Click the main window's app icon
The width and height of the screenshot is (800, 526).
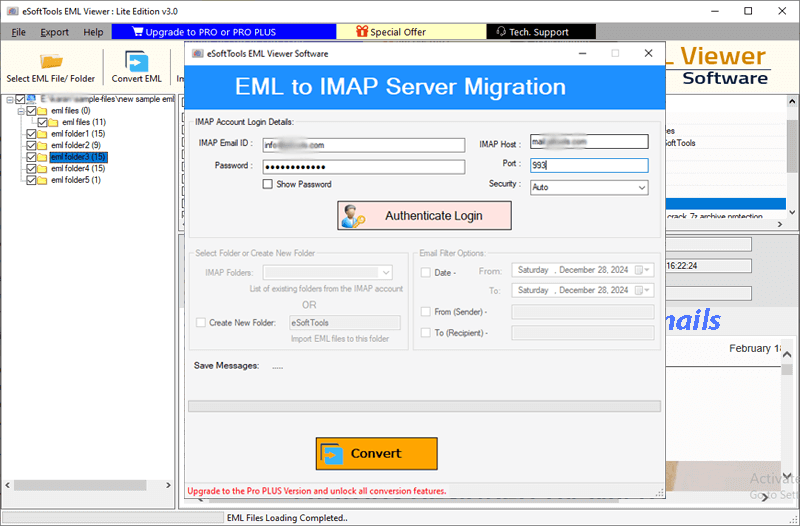click(12, 11)
